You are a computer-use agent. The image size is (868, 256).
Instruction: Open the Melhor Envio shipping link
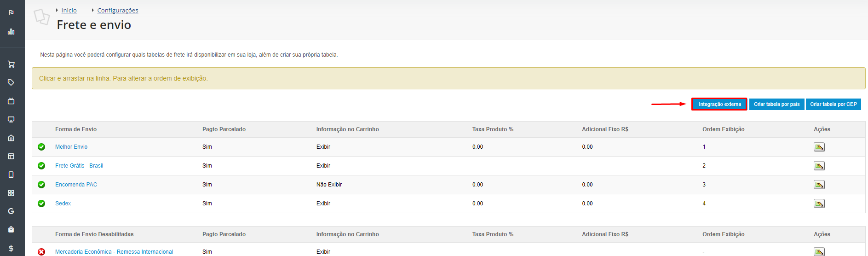click(71, 147)
